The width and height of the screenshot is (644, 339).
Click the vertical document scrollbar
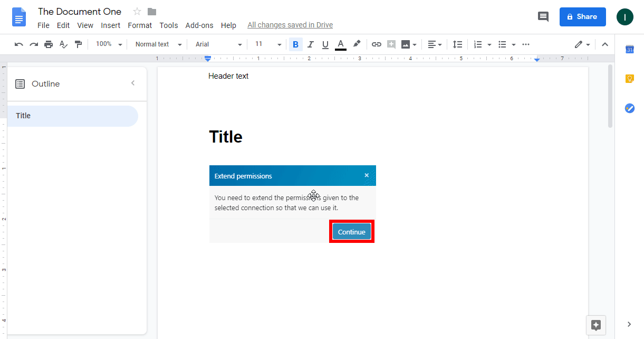[x=610, y=96]
